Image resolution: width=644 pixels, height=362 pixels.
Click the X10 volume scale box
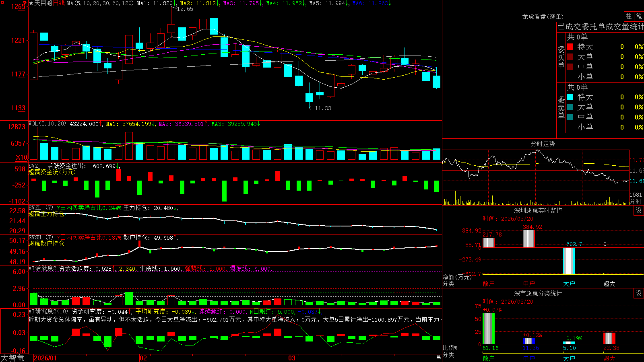coord(21,157)
